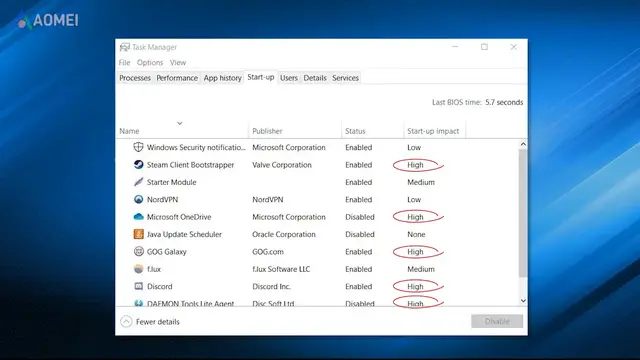Image resolution: width=640 pixels, height=360 pixels.
Task: Collapse view with Fewer details chevron
Action: 126,322
